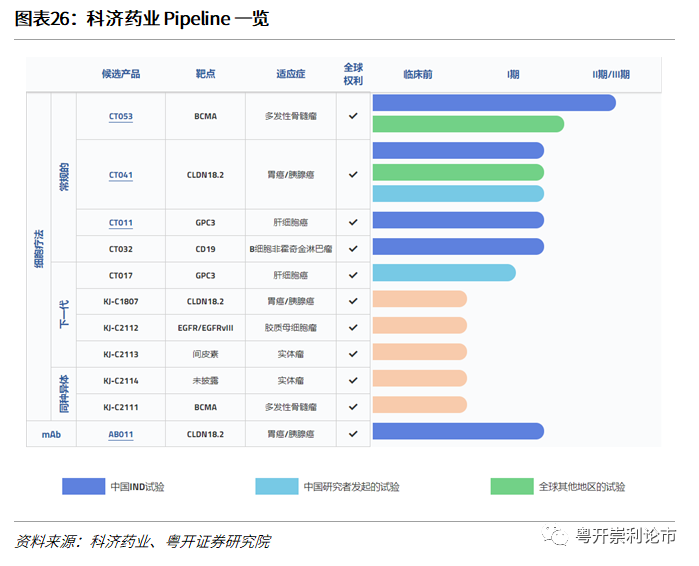Click the I期 stage header
Image resolution: width=699 pixels, height=566 pixels.
pyautogui.click(x=513, y=74)
